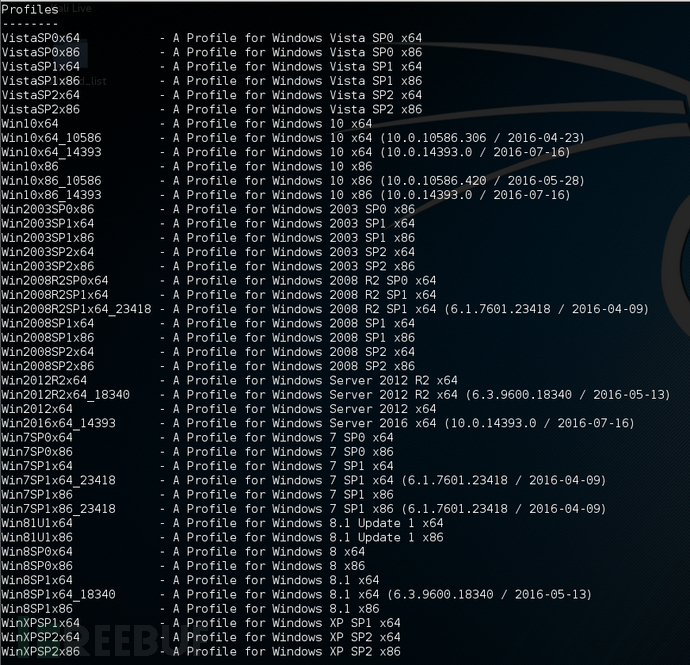
Task: Select the Win7SP0x86 profile name
Action: coord(37,452)
